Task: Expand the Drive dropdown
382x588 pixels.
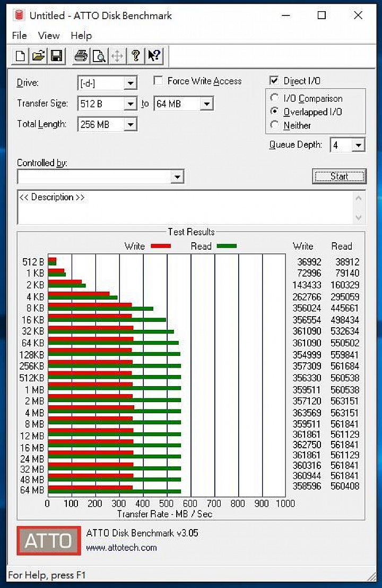Action: pyautogui.click(x=131, y=83)
